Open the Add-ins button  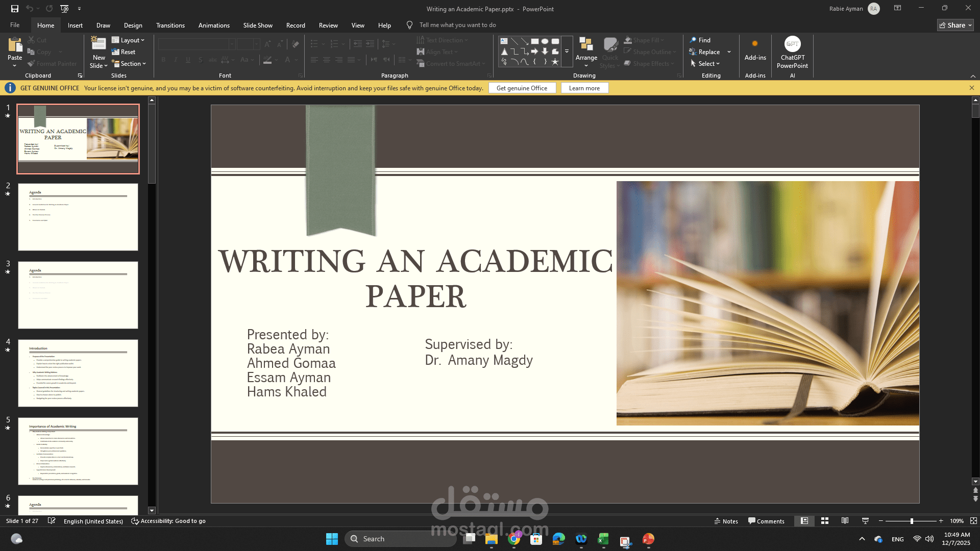(755, 49)
